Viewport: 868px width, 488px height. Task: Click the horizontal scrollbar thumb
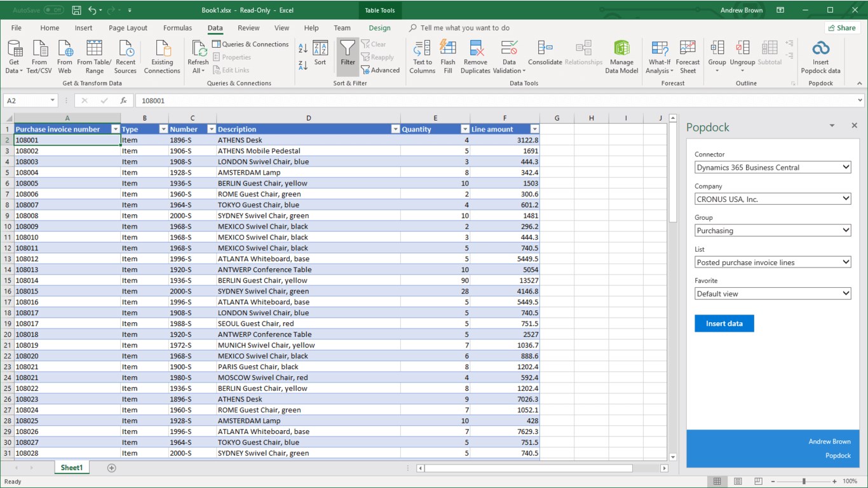pos(529,468)
